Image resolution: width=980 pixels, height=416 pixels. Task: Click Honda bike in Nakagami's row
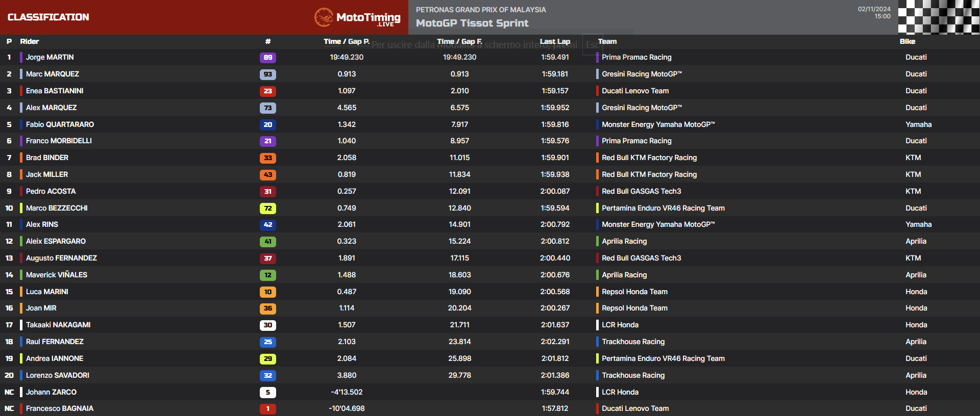pos(916,325)
